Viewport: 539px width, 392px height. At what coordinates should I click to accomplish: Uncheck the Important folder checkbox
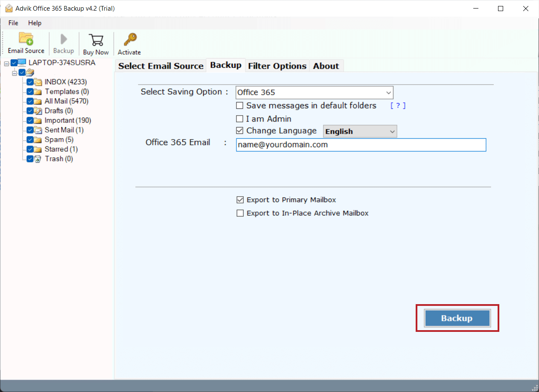click(30, 120)
